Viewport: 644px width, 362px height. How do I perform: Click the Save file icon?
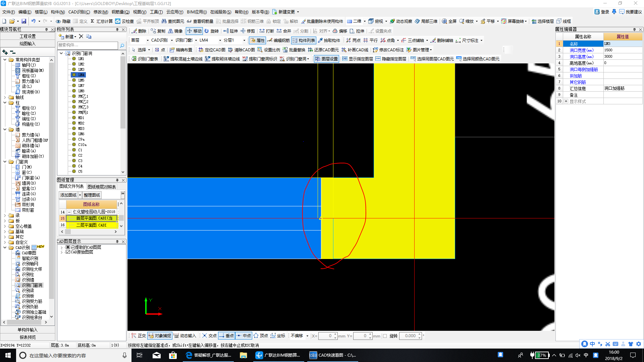(24, 21)
